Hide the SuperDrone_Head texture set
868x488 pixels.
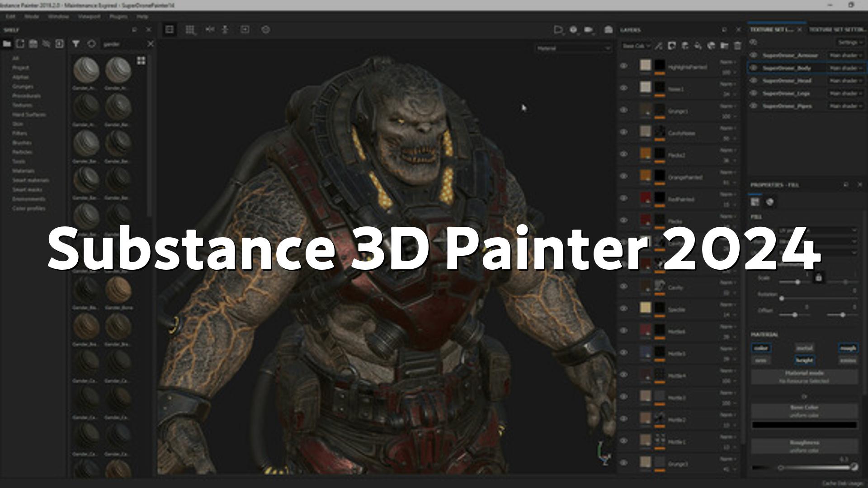click(x=754, y=80)
